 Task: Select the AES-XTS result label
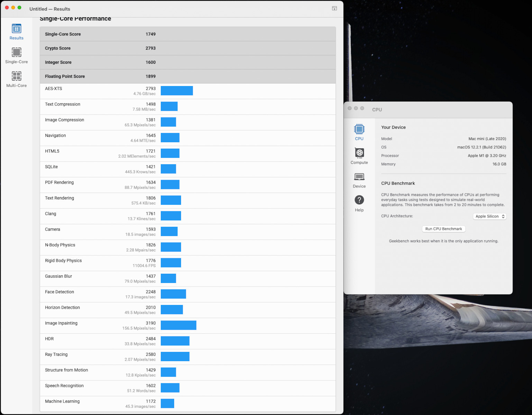pyautogui.click(x=54, y=89)
